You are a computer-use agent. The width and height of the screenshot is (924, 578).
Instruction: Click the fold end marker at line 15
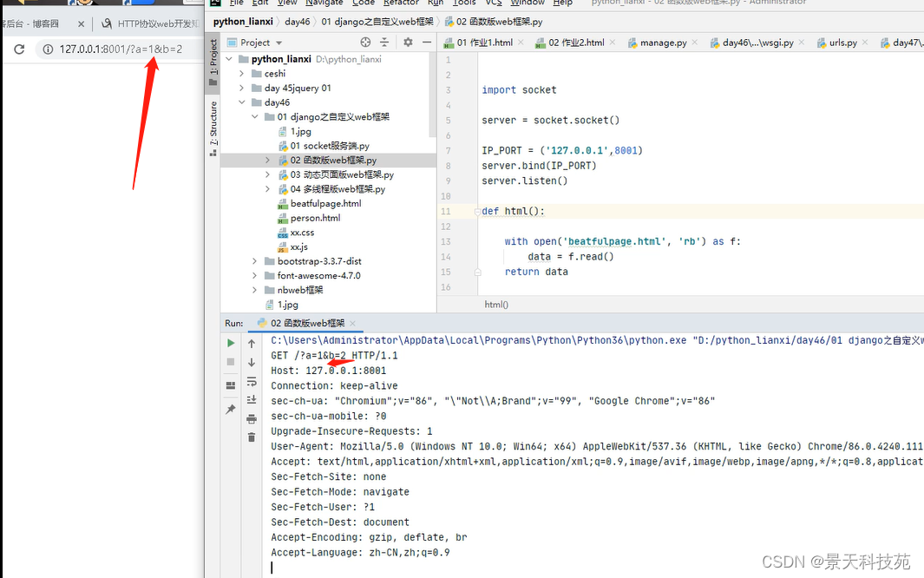477,273
